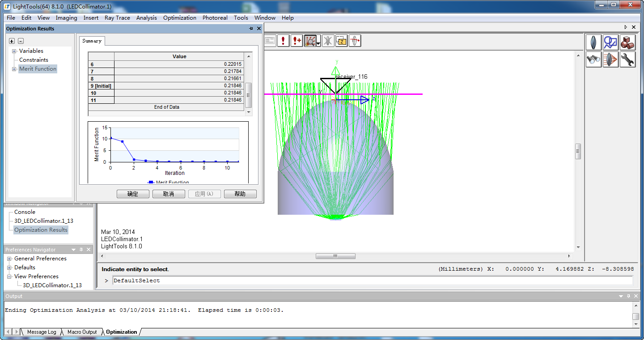The image size is (644, 340).
Task: Expand the Variables tree node
Action: (14, 51)
